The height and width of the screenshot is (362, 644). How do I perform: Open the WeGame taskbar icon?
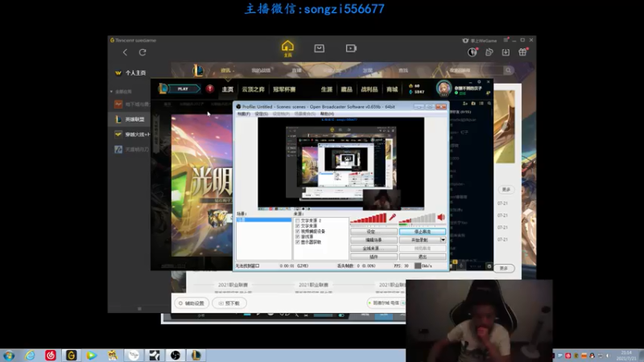point(72,356)
